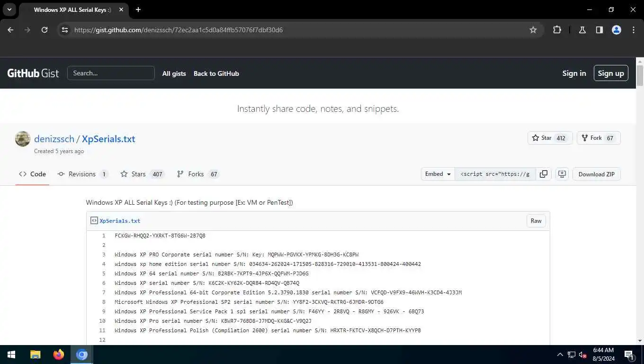
Task: View the 67 fork count badge
Action: tap(610, 138)
